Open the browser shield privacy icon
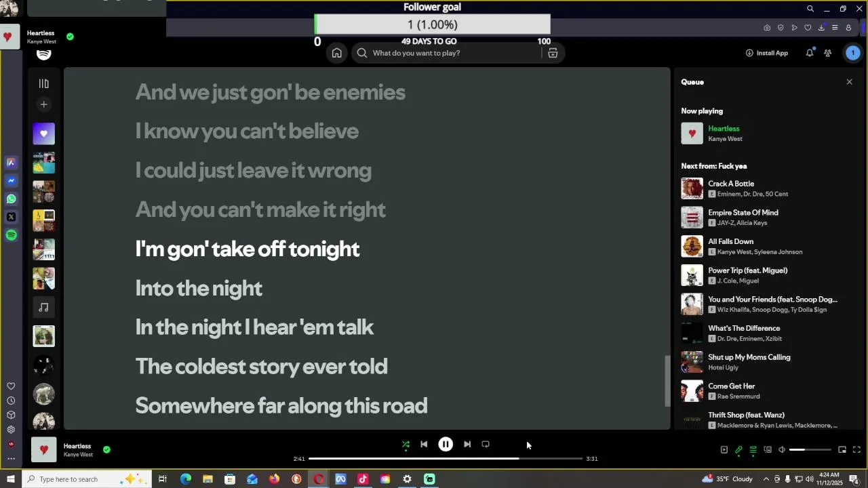868x488 pixels. [x=781, y=28]
